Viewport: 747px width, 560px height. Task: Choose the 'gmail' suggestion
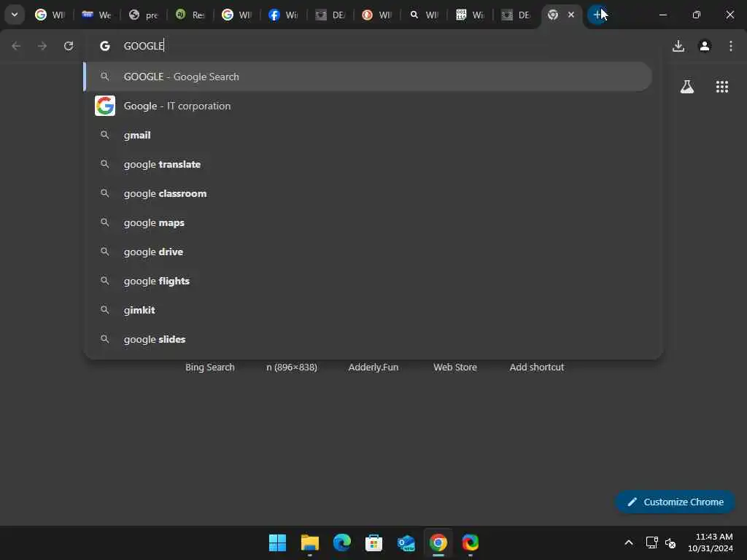click(x=368, y=135)
